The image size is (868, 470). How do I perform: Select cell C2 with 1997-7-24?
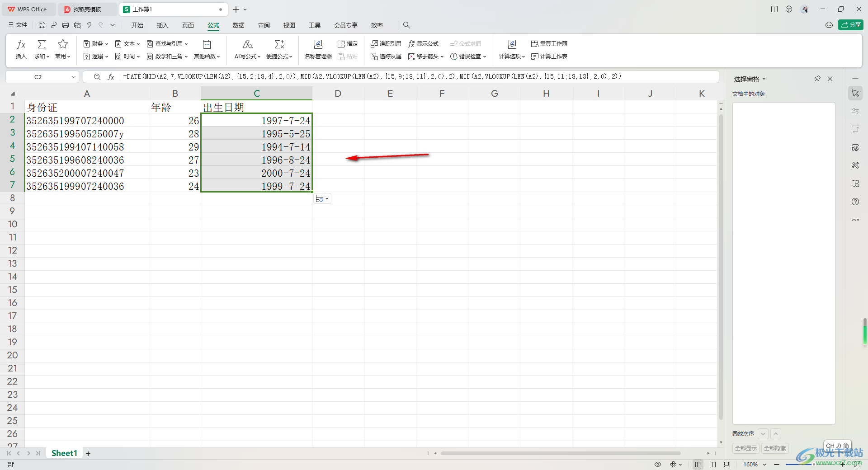click(x=256, y=121)
